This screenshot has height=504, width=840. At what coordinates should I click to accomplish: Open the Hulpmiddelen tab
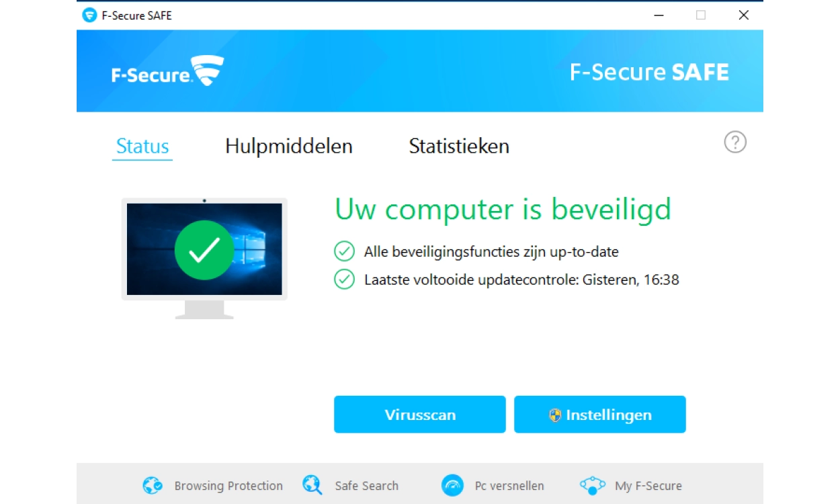coord(289,146)
